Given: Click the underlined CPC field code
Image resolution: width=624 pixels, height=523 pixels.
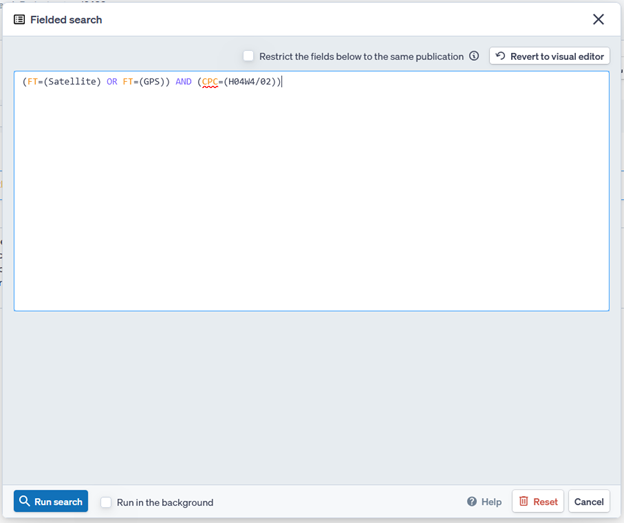Looking at the screenshot, I should (210, 82).
